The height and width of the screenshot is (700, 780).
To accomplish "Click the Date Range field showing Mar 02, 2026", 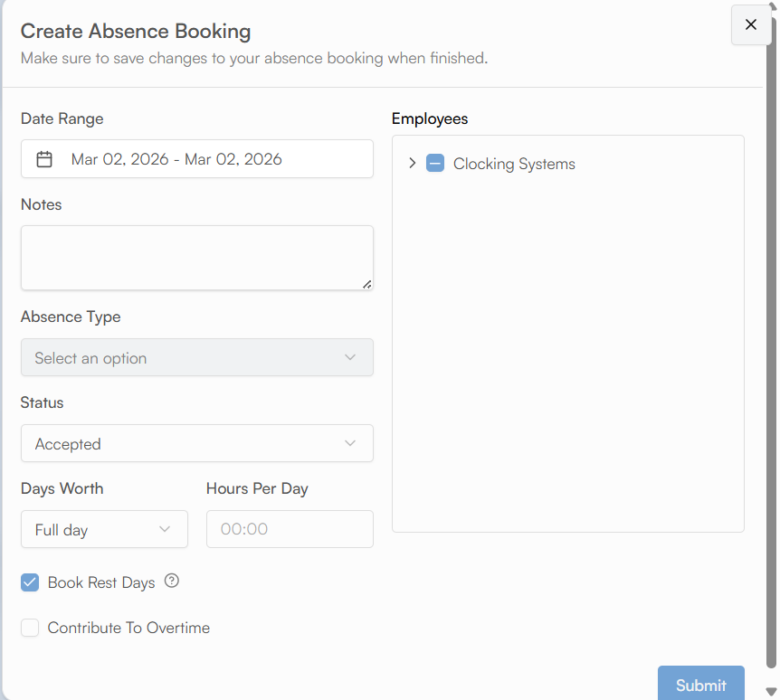I will pyautogui.click(x=196, y=159).
